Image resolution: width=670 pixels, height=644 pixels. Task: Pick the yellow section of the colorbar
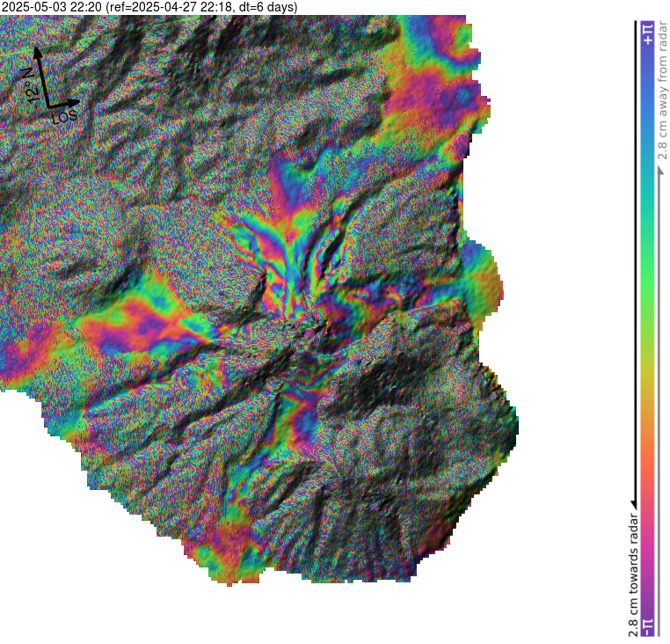[x=648, y=387]
